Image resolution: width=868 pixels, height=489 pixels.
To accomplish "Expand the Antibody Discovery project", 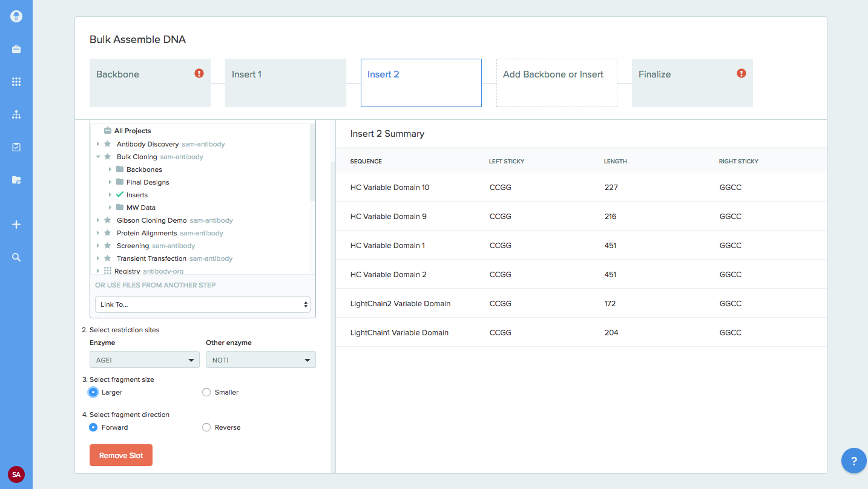I will point(98,144).
